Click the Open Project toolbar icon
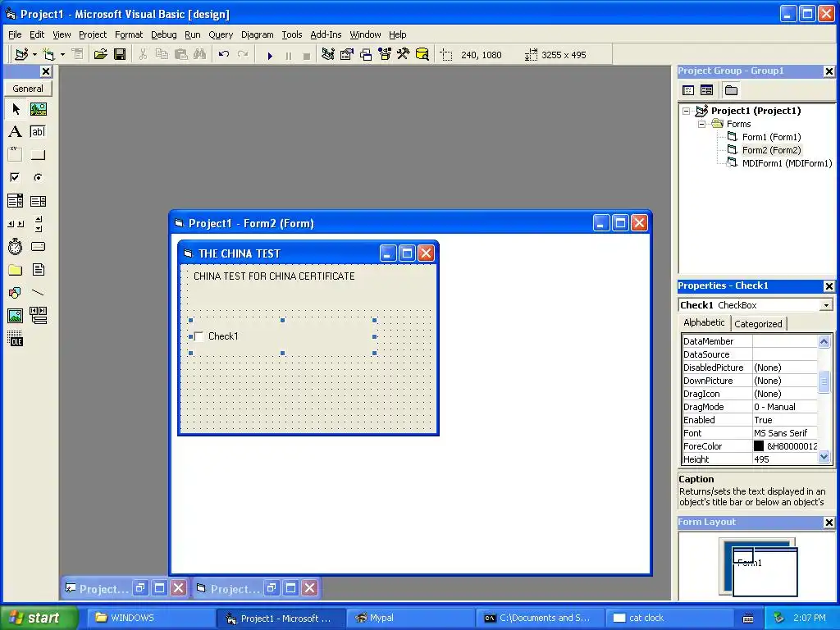Screen dimensions: 840x630 pyautogui.click(x=100, y=55)
